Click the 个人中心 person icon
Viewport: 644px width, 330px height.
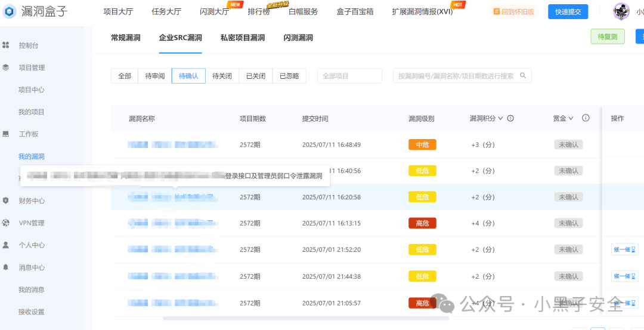pos(6,245)
